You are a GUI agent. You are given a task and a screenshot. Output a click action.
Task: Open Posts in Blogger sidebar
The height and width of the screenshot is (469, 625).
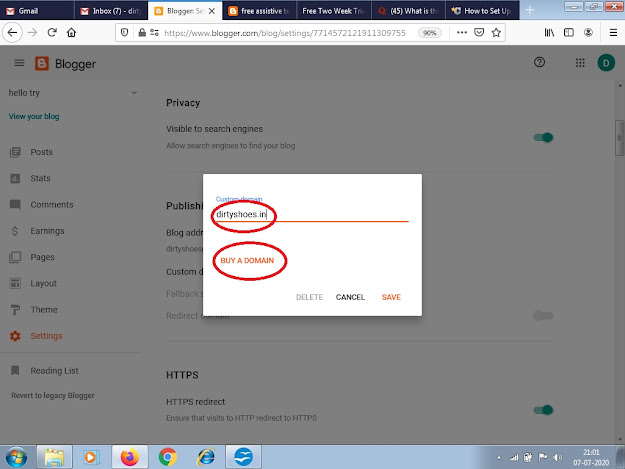coord(41,152)
